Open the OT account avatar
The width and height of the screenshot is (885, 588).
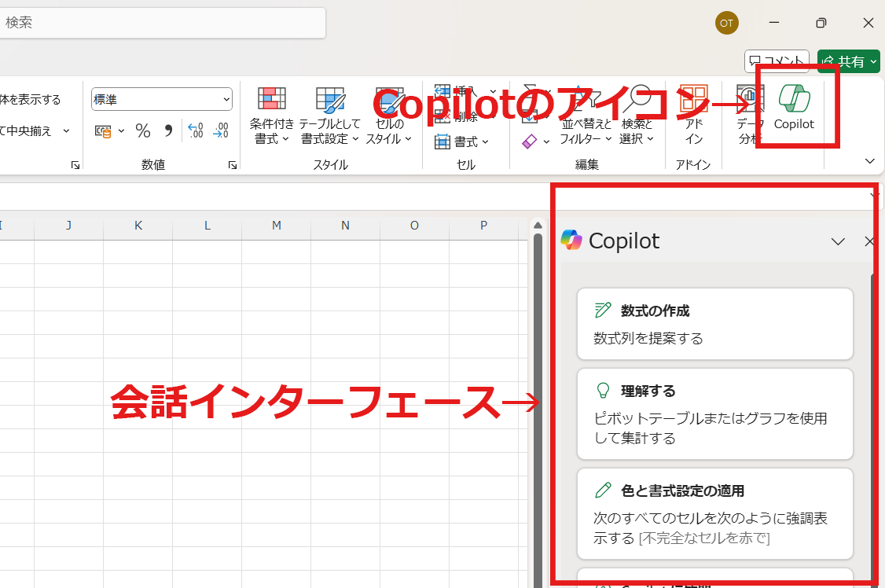coord(726,23)
